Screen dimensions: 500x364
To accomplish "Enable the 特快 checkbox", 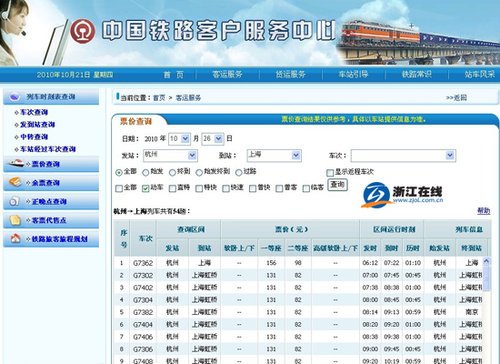I will (199, 188).
